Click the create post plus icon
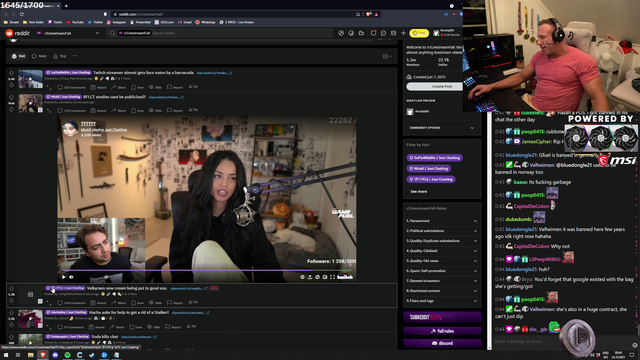The image size is (640, 360). 403,33
